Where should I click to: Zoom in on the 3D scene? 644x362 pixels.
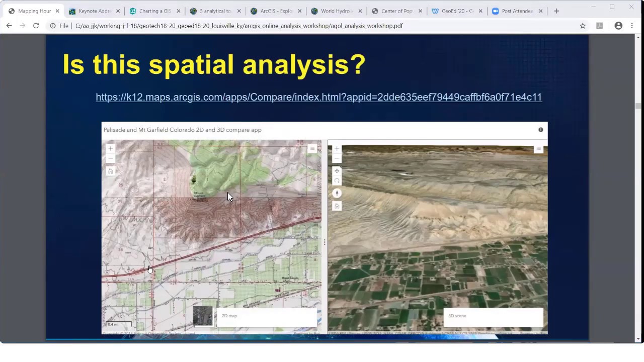coord(337,149)
